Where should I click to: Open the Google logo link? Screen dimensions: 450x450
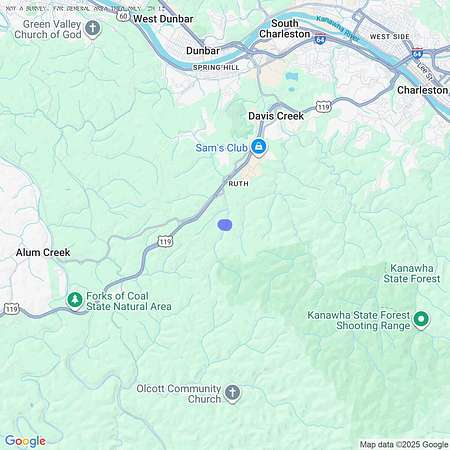(25, 441)
